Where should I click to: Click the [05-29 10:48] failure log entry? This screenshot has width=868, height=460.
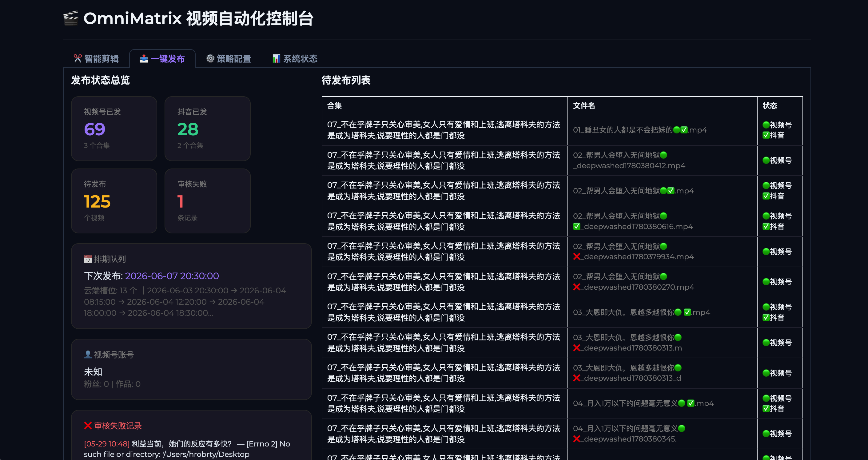(x=187, y=449)
